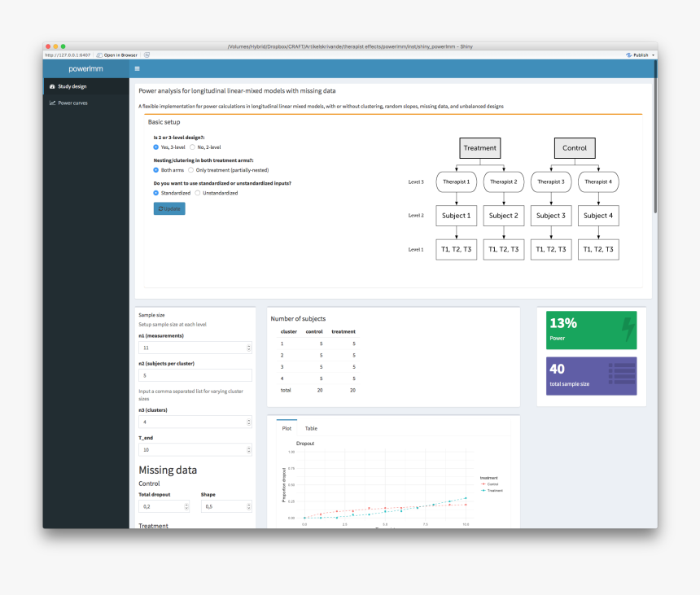Switch to the Table tab

click(311, 428)
